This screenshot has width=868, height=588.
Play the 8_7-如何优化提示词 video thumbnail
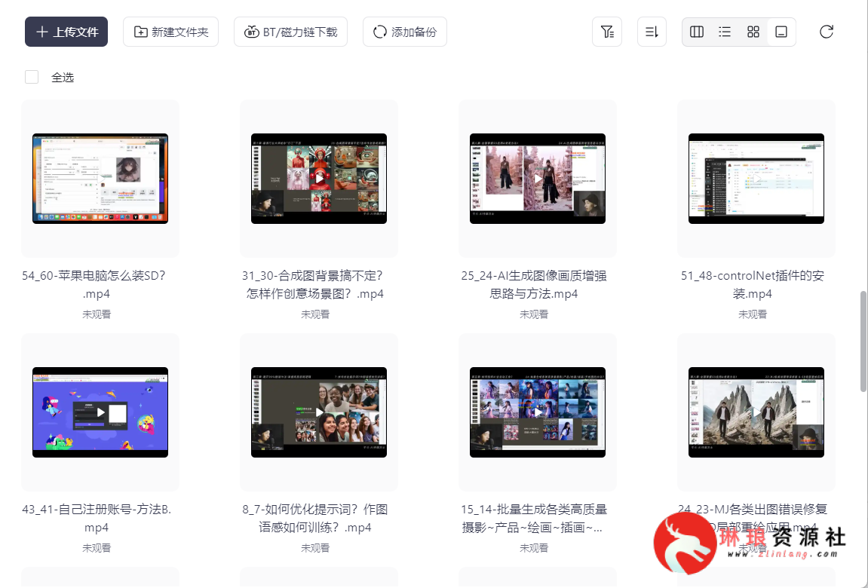319,412
